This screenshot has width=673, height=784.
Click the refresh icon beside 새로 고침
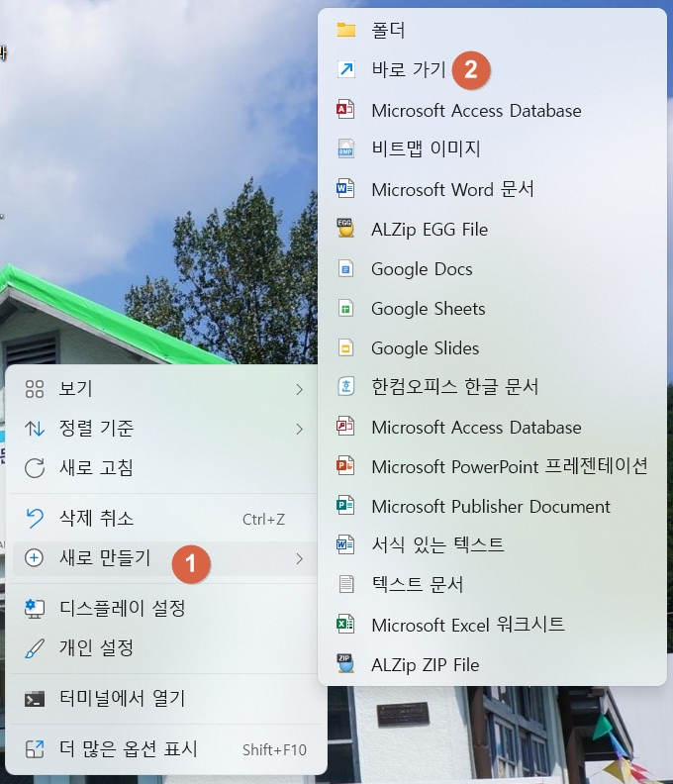pyautogui.click(x=35, y=468)
